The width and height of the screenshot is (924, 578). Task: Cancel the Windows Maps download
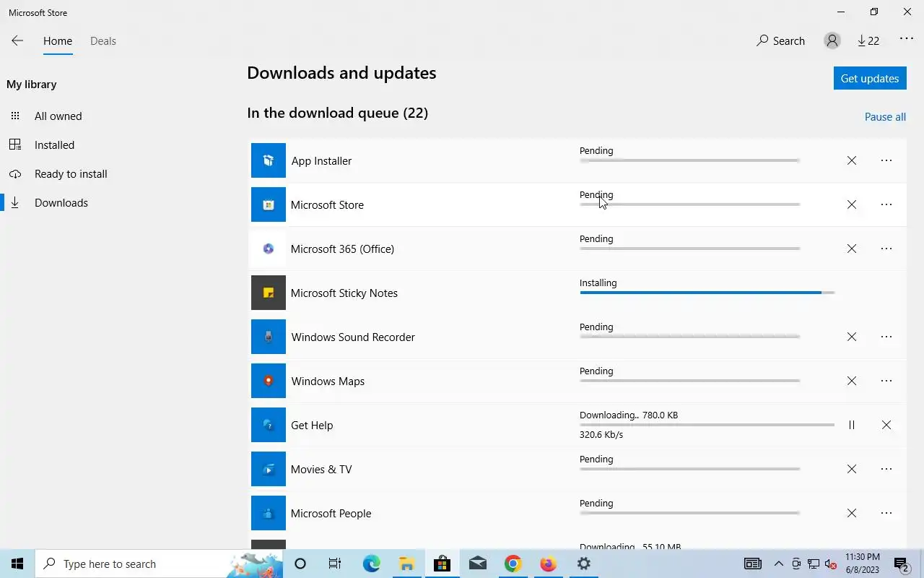pos(852,381)
